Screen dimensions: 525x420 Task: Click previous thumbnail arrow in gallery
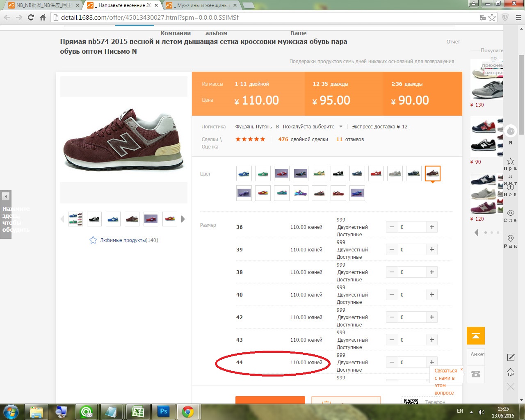point(62,219)
